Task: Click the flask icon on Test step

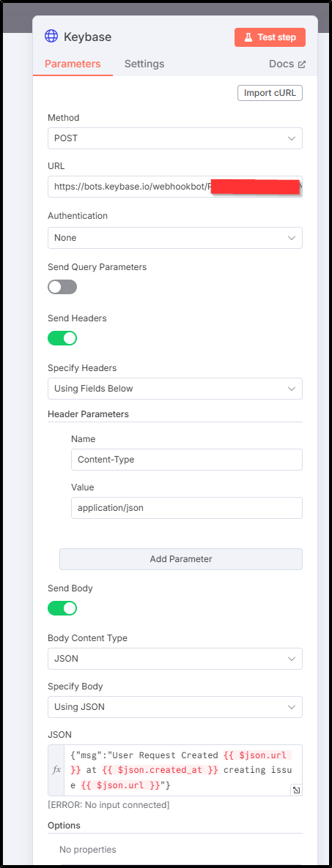Action: pos(248,37)
